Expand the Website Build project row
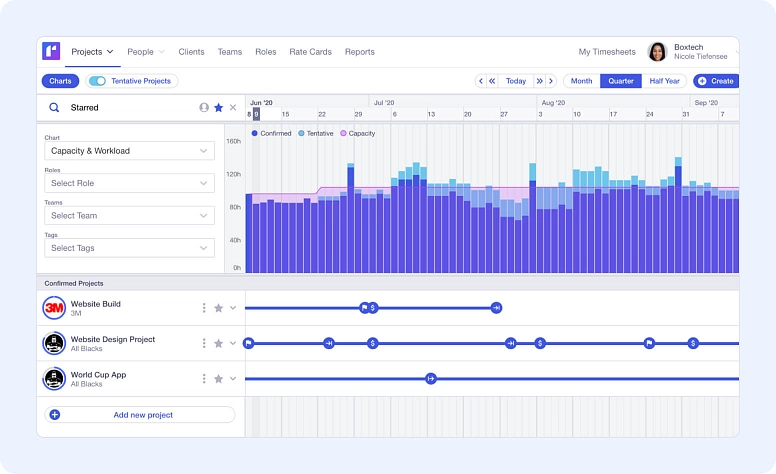This screenshot has height=474, width=776. click(x=233, y=308)
